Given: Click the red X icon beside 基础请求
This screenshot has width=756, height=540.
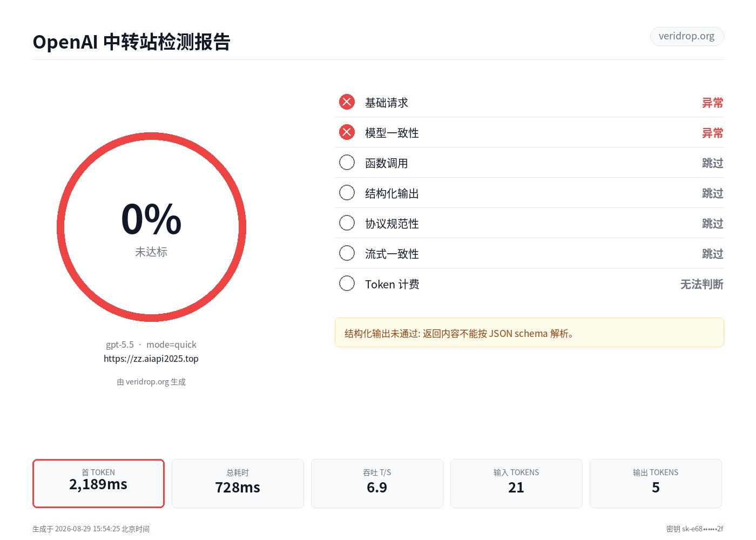Looking at the screenshot, I should tap(347, 102).
